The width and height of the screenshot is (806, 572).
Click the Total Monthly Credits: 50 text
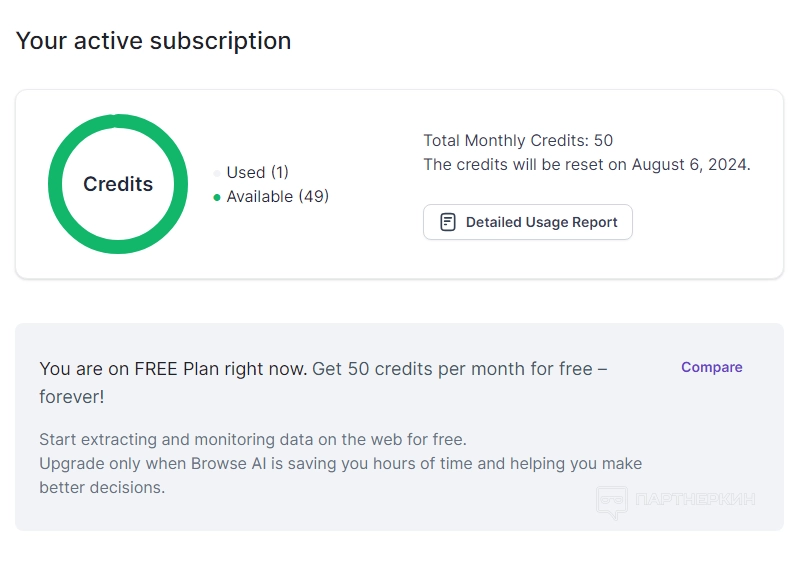[518, 141]
